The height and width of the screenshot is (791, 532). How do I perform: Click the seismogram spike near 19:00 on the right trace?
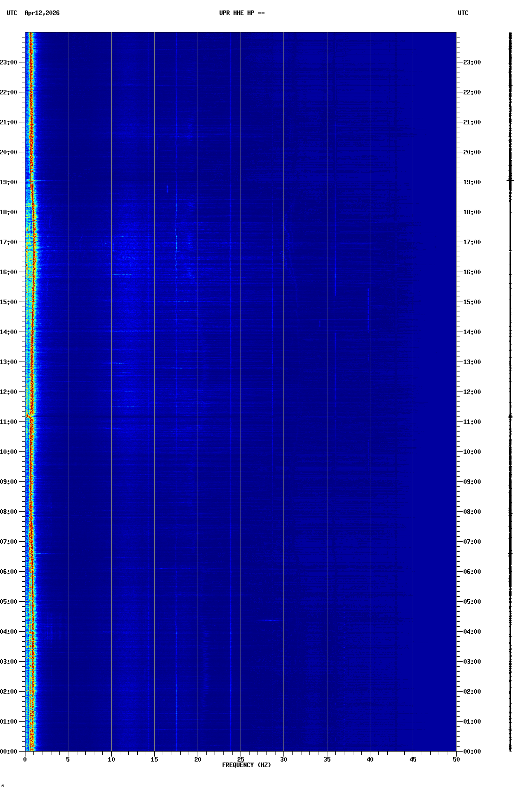point(510,180)
